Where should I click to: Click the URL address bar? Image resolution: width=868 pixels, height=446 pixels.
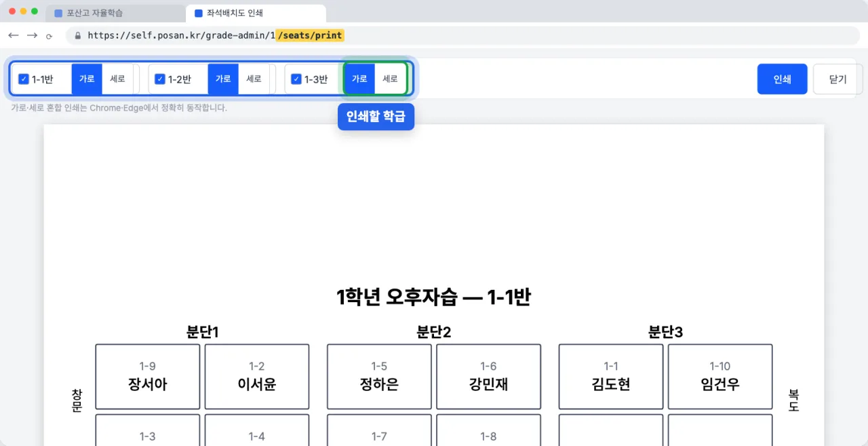462,35
